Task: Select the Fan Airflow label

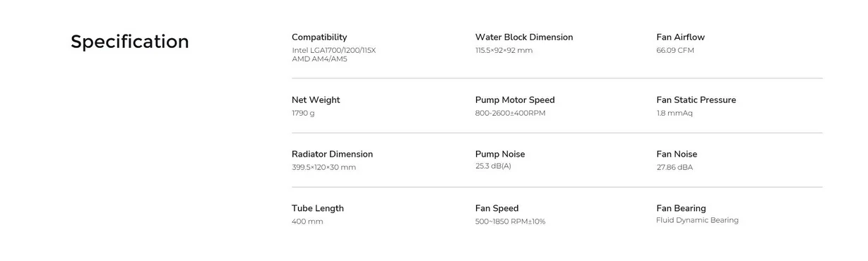Action: point(681,37)
